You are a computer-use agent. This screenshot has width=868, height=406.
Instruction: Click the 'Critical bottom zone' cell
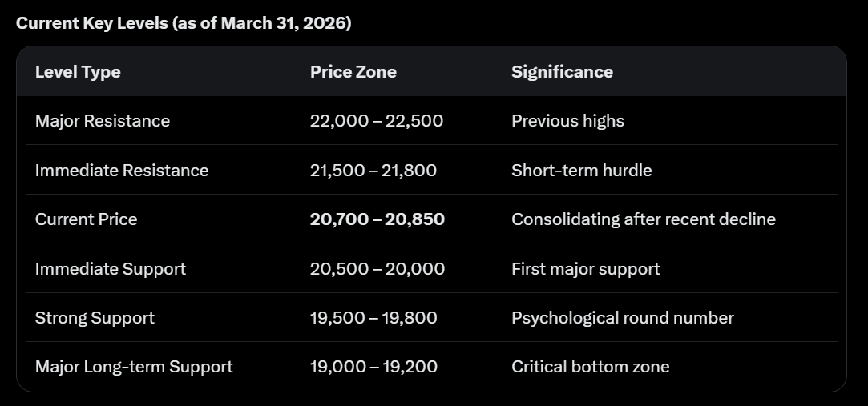tap(590, 367)
